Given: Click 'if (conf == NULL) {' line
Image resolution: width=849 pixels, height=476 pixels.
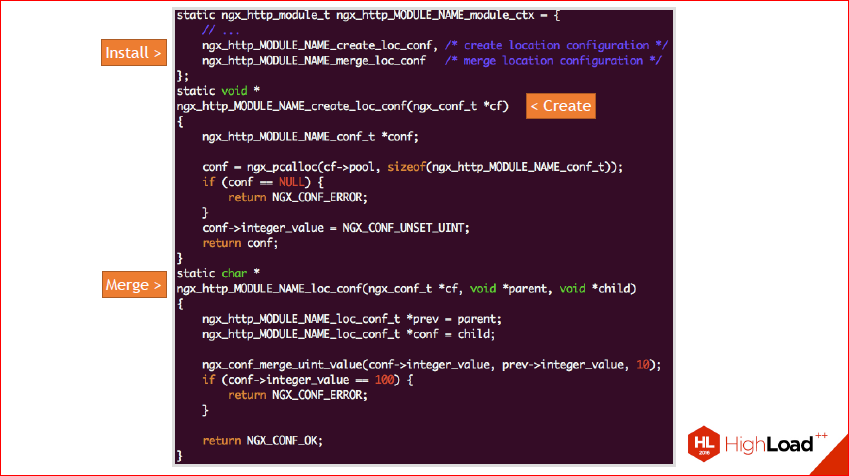Looking at the screenshot, I should (263, 182).
